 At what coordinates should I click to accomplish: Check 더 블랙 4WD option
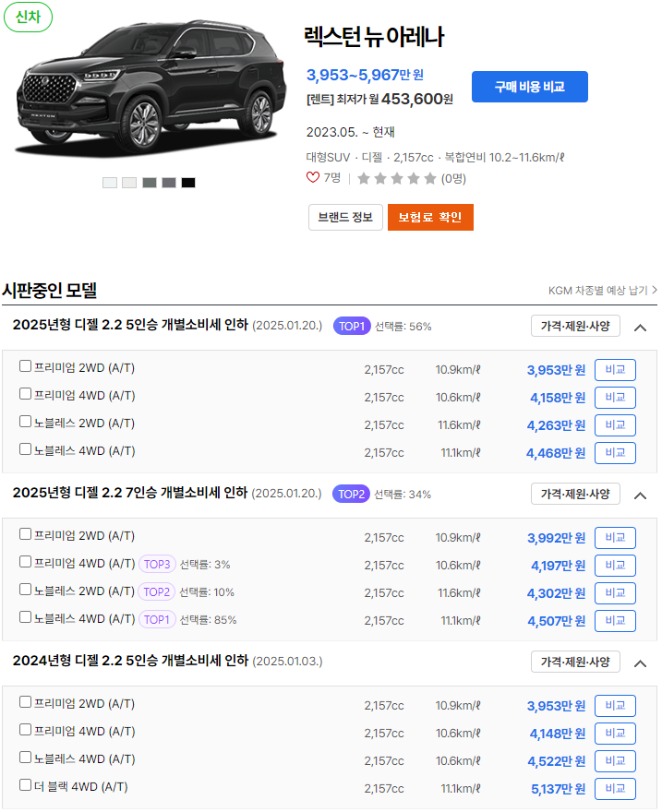[x=25, y=785]
